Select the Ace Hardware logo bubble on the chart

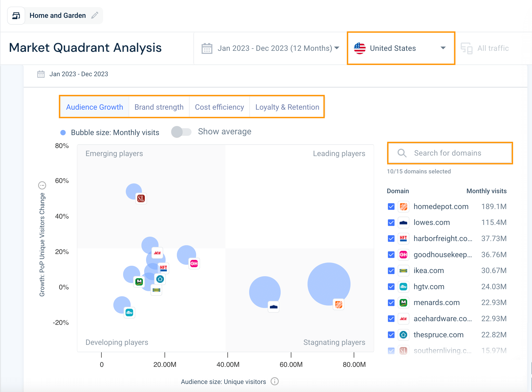pyautogui.click(x=157, y=253)
